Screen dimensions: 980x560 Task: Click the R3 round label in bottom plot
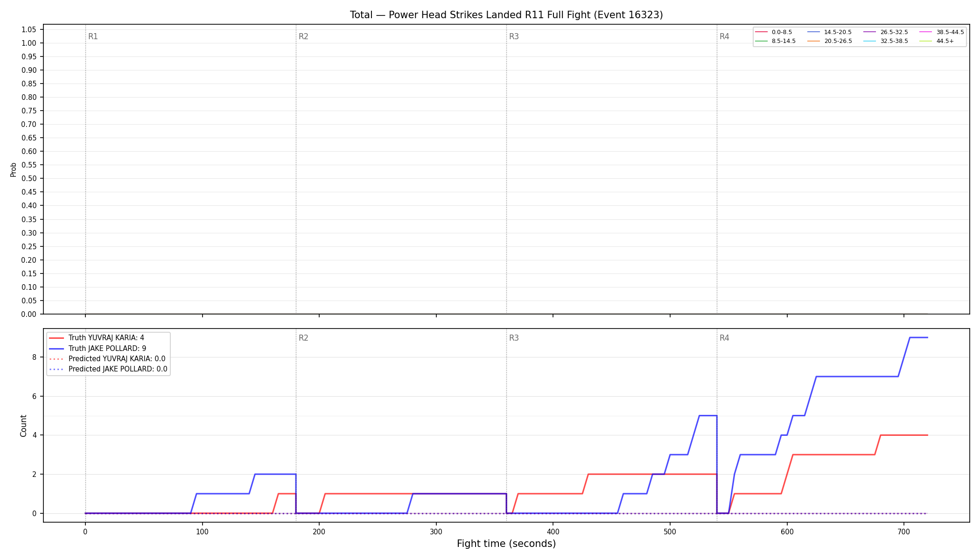tap(514, 338)
